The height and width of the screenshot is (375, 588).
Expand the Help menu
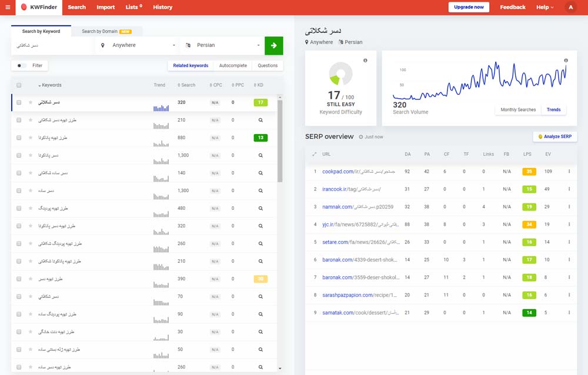pos(544,7)
